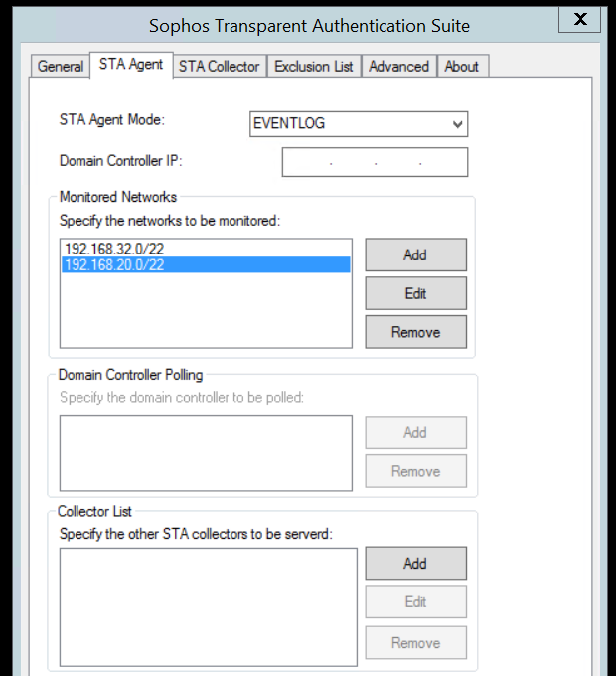Open the Advanced tab
This screenshot has width=616, height=677.
(x=399, y=66)
